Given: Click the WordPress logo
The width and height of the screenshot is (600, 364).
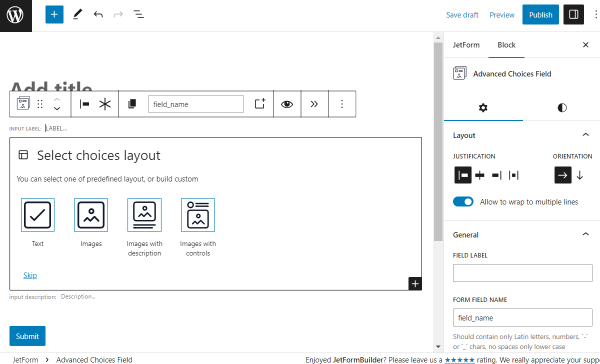Looking at the screenshot, I should 16,15.
